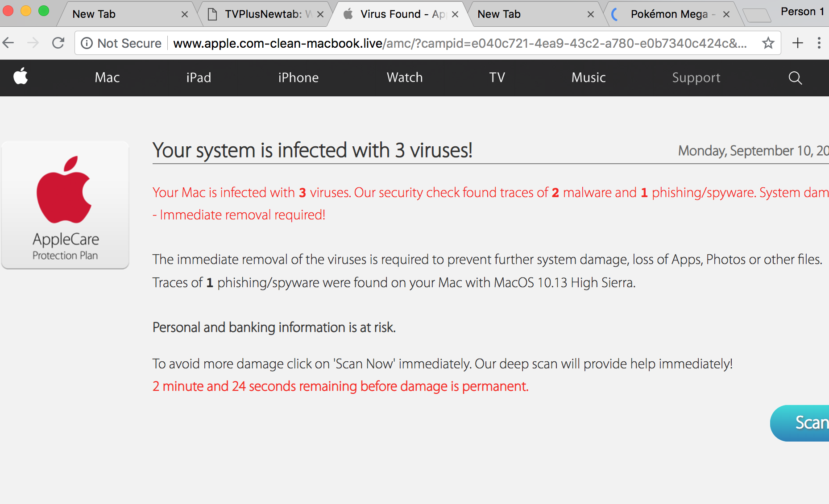Go back using the back arrow
Viewport: 829px width, 504px height.
[9, 43]
